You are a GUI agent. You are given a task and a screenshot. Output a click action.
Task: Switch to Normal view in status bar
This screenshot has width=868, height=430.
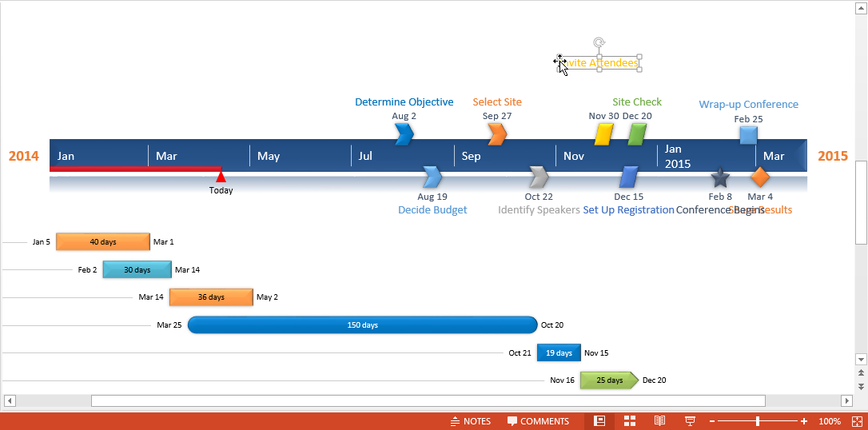click(599, 421)
